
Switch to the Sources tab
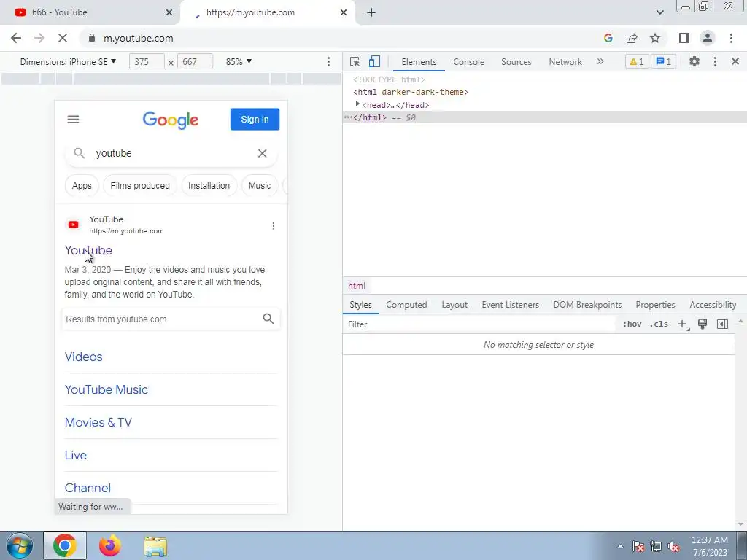[516, 62]
